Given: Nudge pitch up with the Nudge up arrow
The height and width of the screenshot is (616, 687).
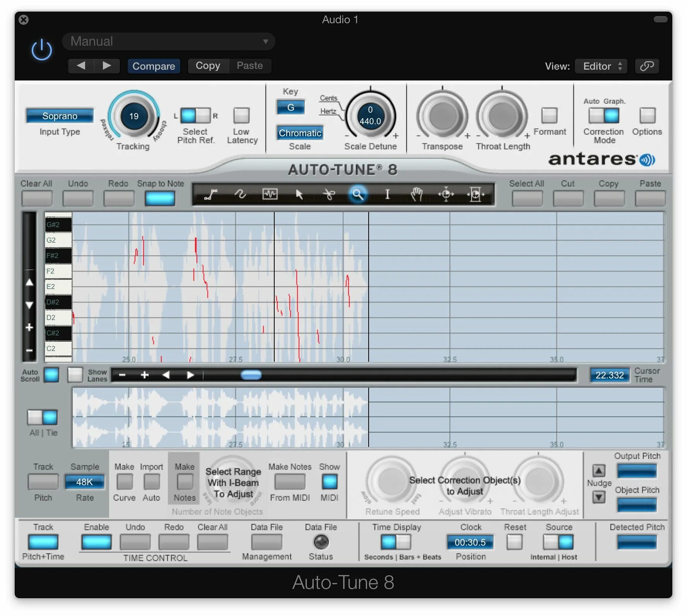Looking at the screenshot, I should point(599,471).
